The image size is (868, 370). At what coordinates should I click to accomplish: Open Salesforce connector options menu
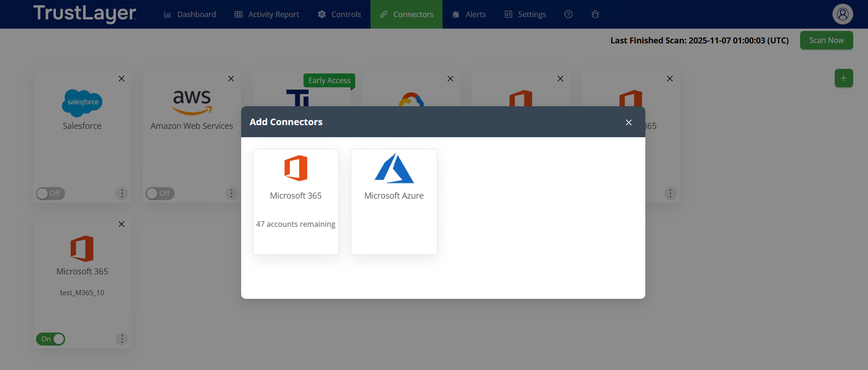[x=122, y=194]
